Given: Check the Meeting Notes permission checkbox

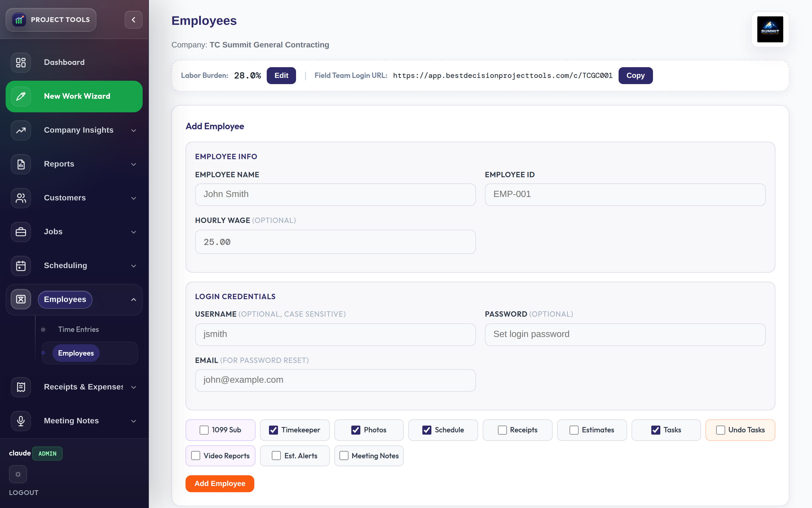Looking at the screenshot, I should pos(344,456).
